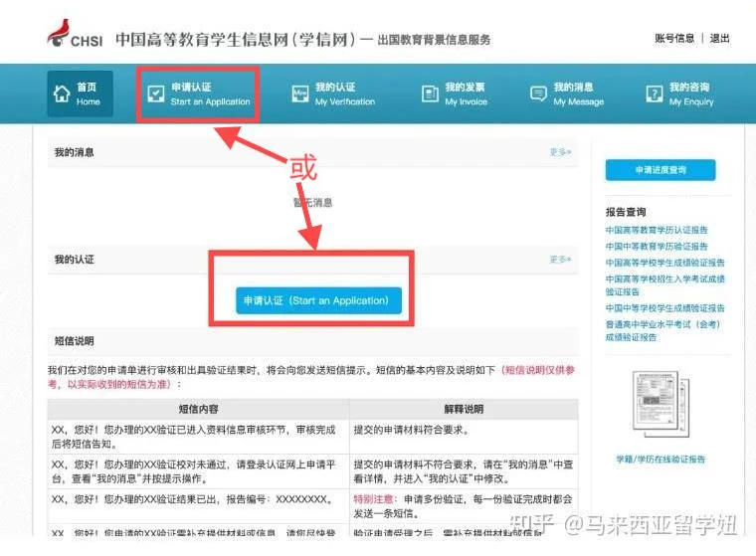The image size is (756, 556).
Task: Click the CHSI logo
Action: (75, 34)
